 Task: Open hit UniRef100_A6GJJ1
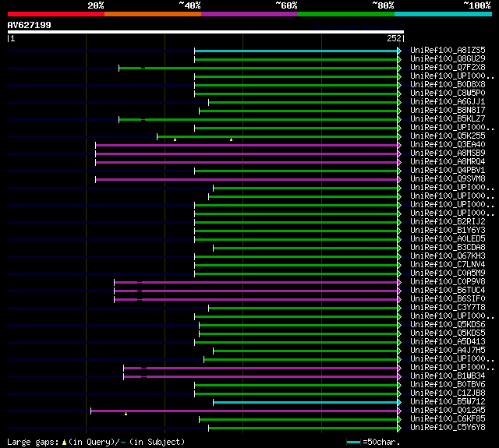pos(448,102)
